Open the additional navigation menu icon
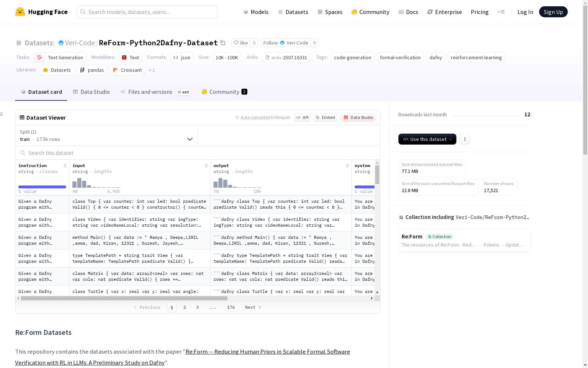Screen dimensions: 588x368 (501, 12)
